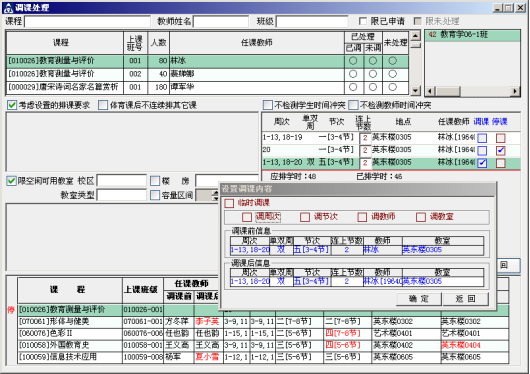Click the 确定 button in dialog

[x=419, y=299]
